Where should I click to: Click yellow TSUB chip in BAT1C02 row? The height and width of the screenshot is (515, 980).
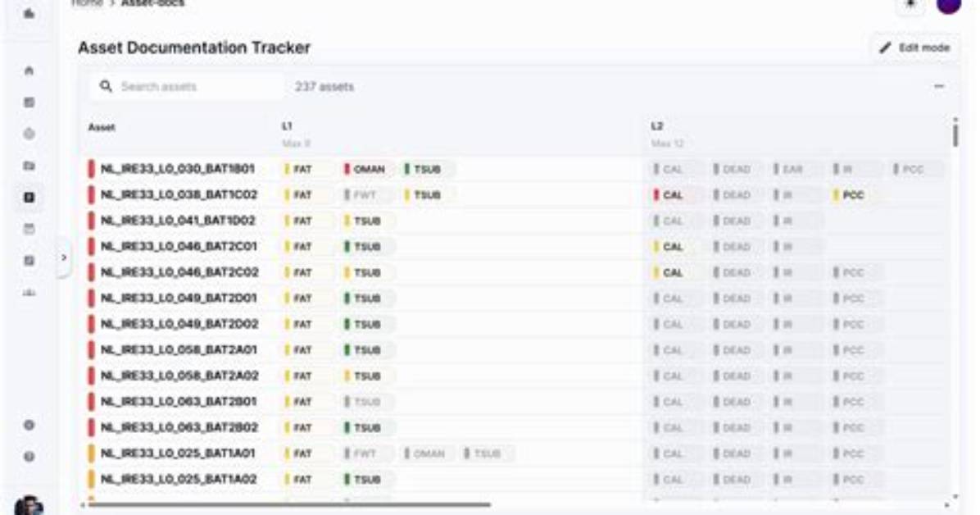coord(428,195)
